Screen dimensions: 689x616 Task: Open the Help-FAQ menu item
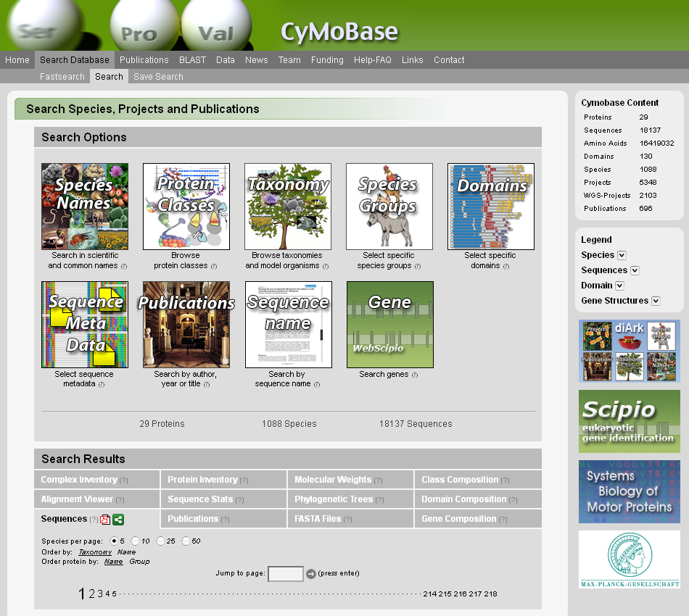coord(373,59)
